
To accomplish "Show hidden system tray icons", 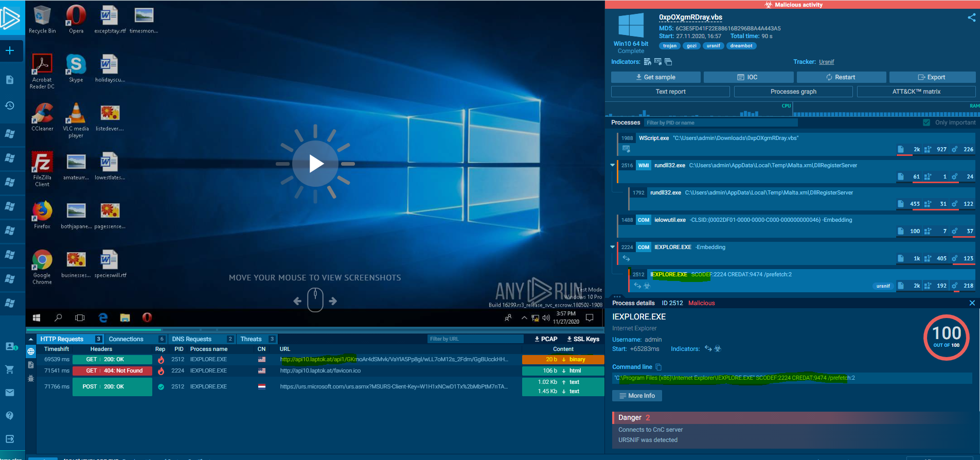I will click(x=524, y=317).
